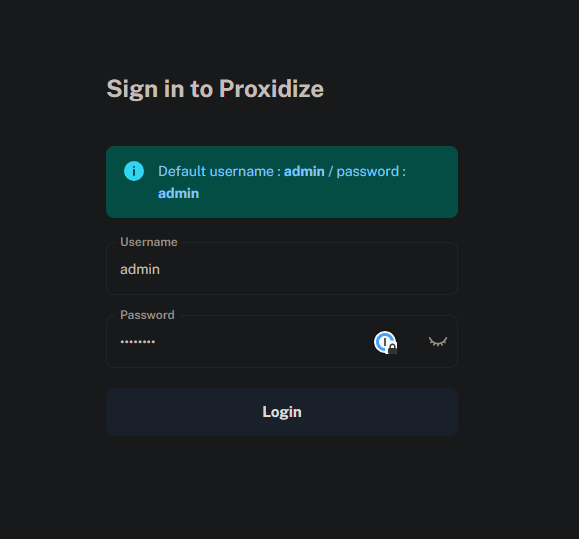Select the 'Sign in to Proxidize' heading
Viewport: 579px width, 539px height.
pyautogui.click(x=215, y=89)
